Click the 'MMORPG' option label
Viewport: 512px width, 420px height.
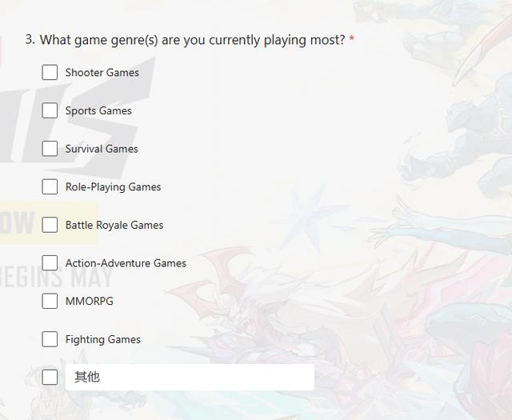point(90,302)
